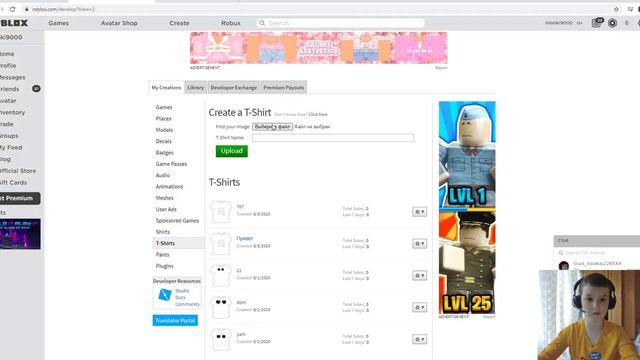Select Shirts in the creations list

tap(162, 232)
